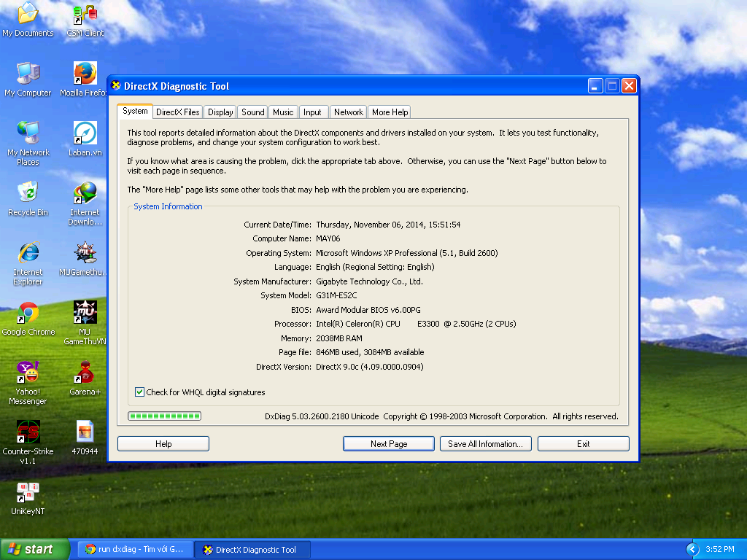This screenshot has width=747, height=560.
Task: Select the UniKeyNT desktop shortcut
Action: pos(28,498)
